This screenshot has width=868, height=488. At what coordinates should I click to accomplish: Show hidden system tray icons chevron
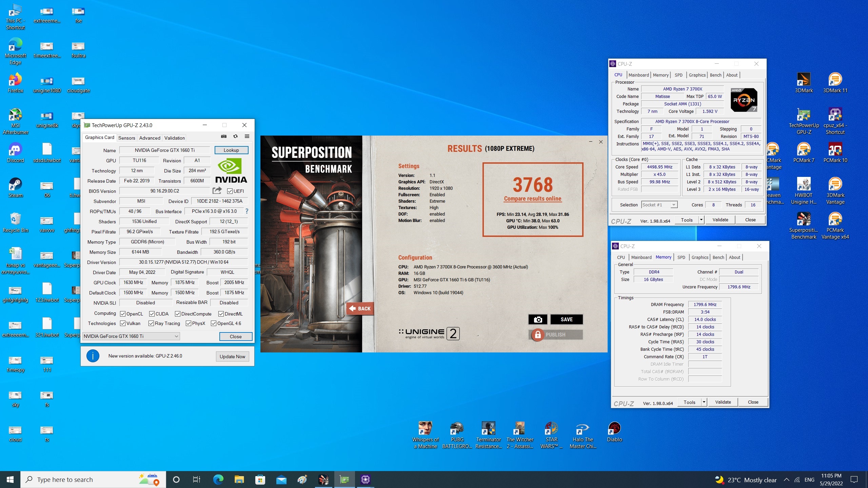786,480
